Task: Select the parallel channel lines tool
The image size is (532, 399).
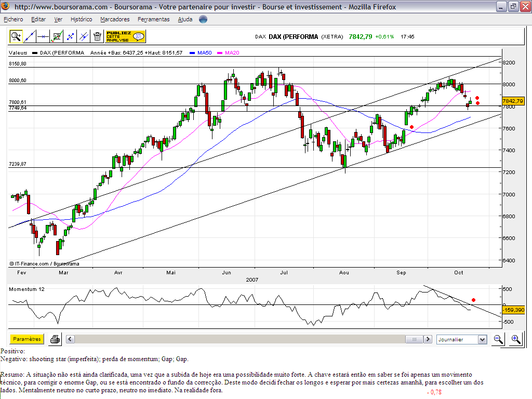Action: [84, 36]
